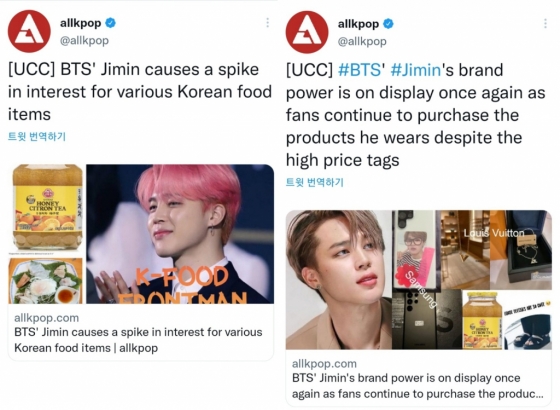Click the #Jimin hashtag
This screenshot has width=560, height=410.
coord(416,70)
